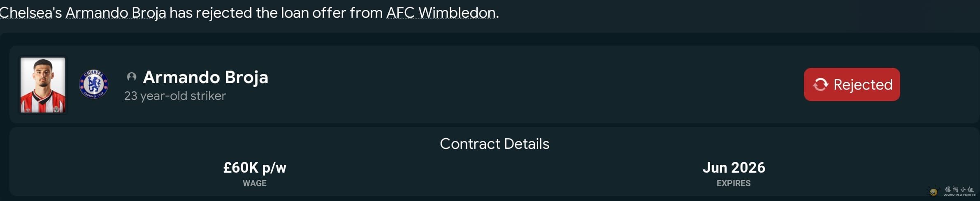Click the word 'Chelsea's' at headline start

pyautogui.click(x=31, y=13)
